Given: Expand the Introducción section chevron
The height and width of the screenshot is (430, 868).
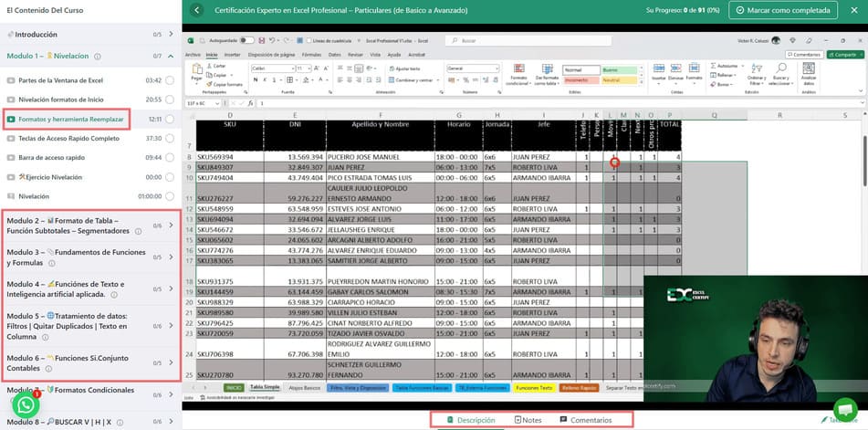Looking at the screenshot, I should [x=171, y=35].
